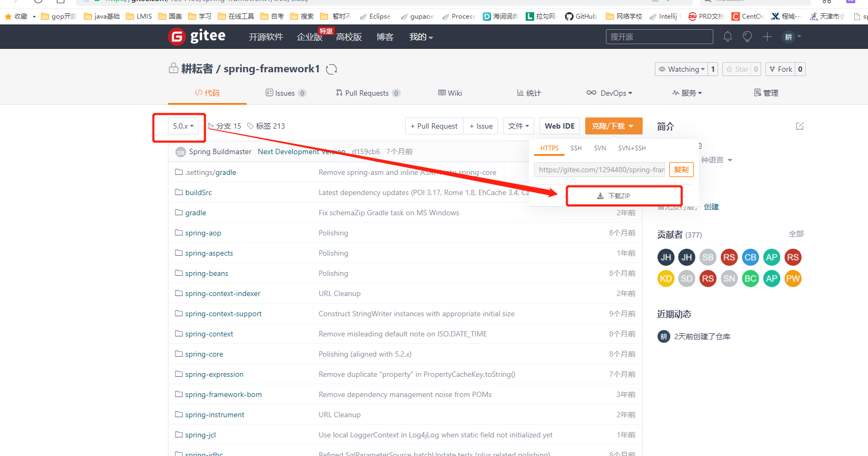Image resolution: width=868 pixels, height=456 pixels.
Task: Click the first JH contributor avatar
Action: coord(665,257)
